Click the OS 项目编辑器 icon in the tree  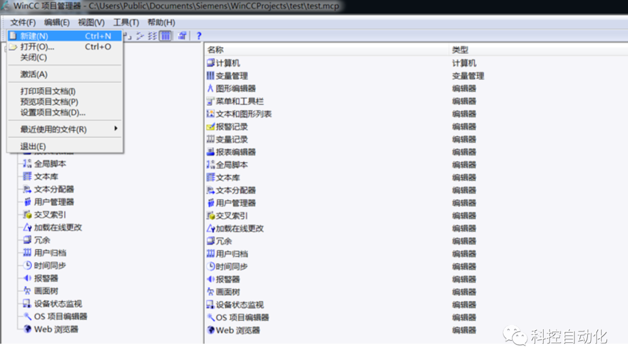point(27,316)
